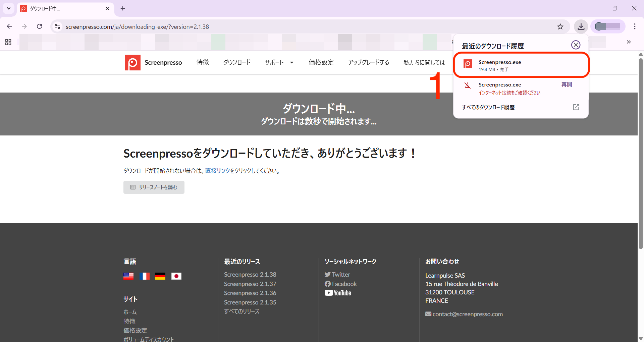Click the downloads icon in the browser toolbar
The image size is (644, 342).
[x=581, y=26]
